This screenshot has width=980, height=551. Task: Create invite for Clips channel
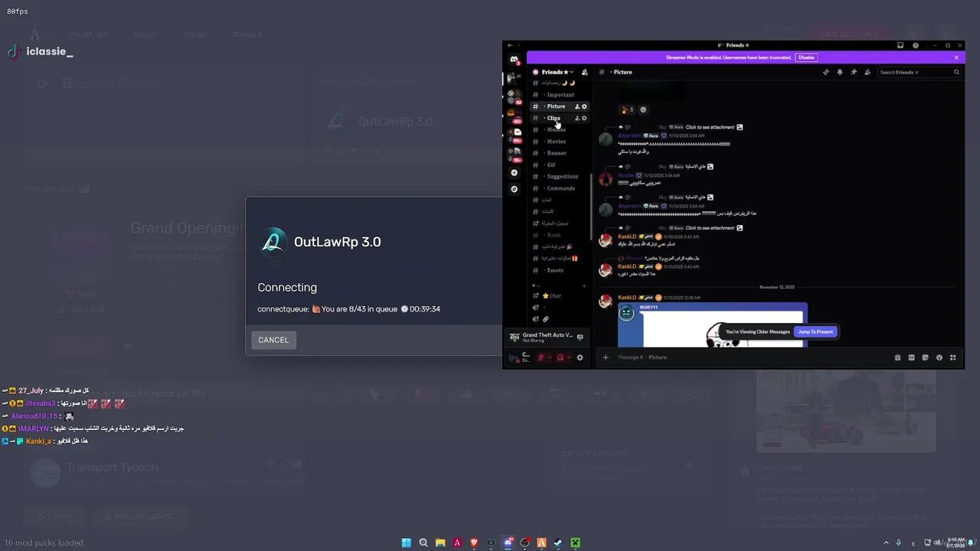pos(577,118)
